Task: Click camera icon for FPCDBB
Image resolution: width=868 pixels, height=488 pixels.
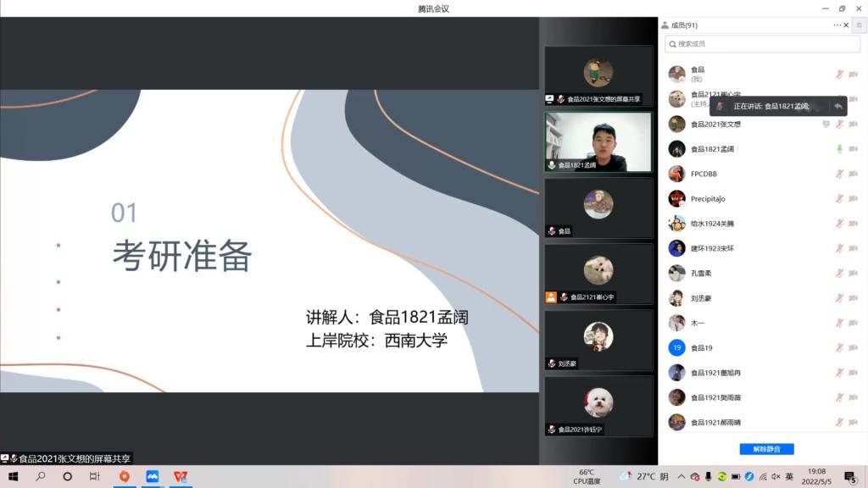Action: coord(853,174)
